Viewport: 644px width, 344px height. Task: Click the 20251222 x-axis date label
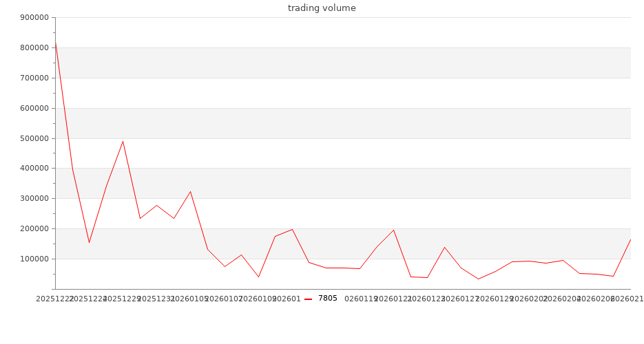(x=54, y=299)
